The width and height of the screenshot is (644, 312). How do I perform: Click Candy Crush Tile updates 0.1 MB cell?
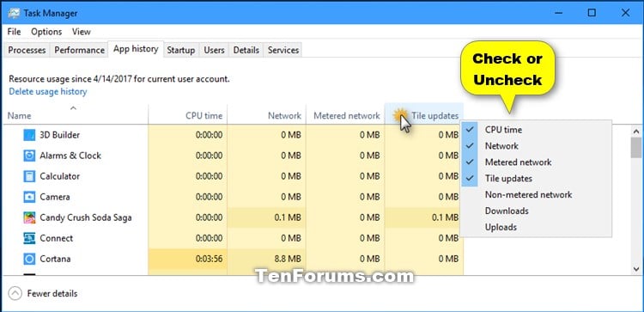coord(424,217)
